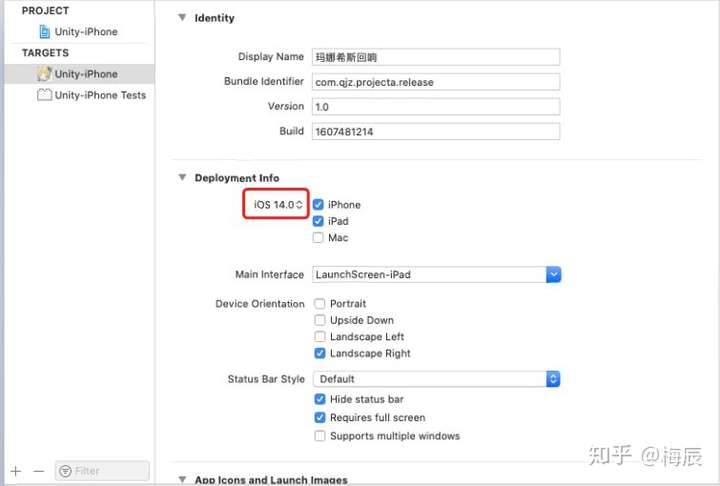Image resolution: width=720 pixels, height=486 pixels.
Task: Select the Unity-iPhone target app icon
Action: pyautogui.click(x=44, y=73)
